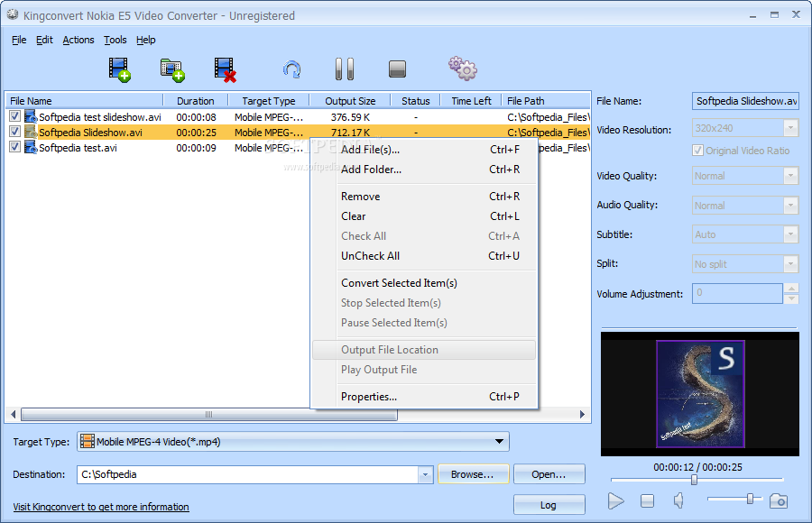Choose Remove in context menu
812x523 pixels.
425,197
